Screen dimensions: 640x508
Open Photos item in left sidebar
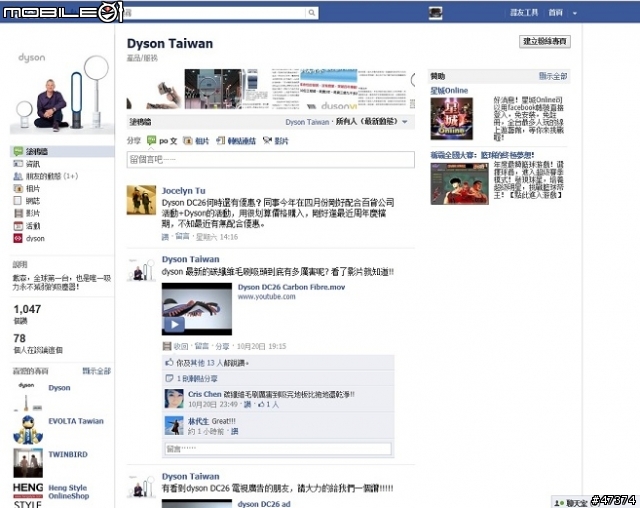[33, 189]
